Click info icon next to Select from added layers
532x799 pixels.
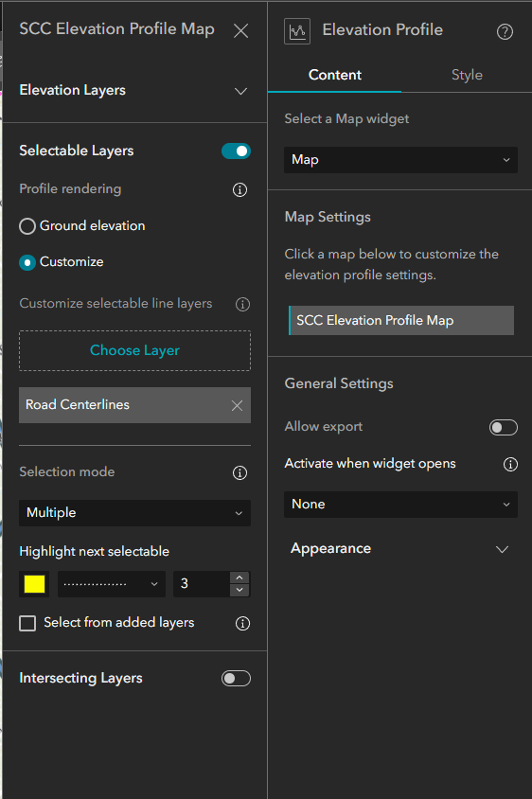pyautogui.click(x=242, y=623)
